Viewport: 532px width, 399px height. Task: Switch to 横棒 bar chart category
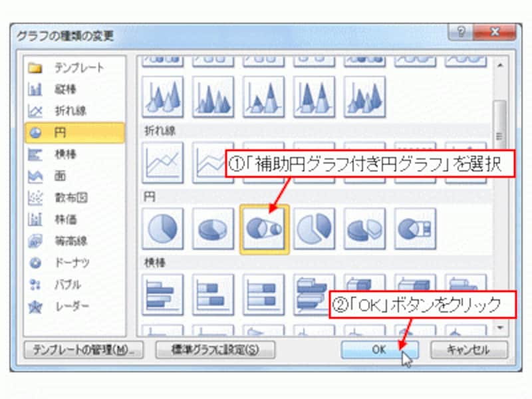coord(74,154)
